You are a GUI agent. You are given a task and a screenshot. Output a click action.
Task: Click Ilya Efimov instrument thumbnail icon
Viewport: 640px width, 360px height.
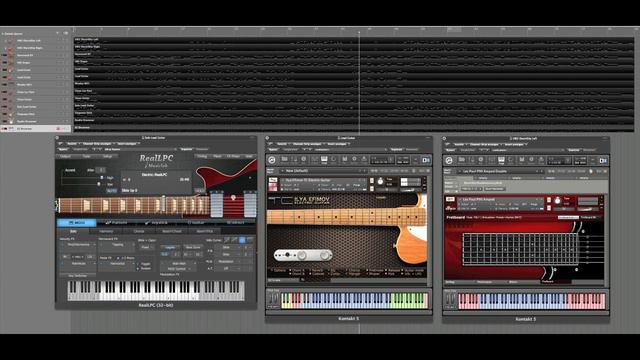pos(273,184)
